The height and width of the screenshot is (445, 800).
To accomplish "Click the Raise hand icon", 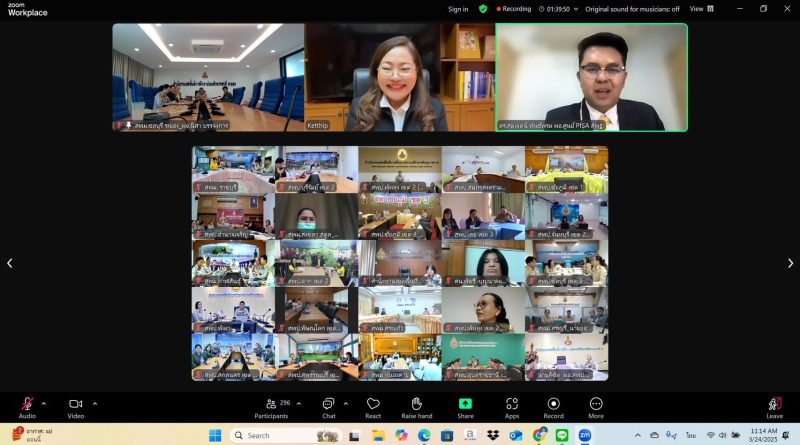I will tap(417, 404).
